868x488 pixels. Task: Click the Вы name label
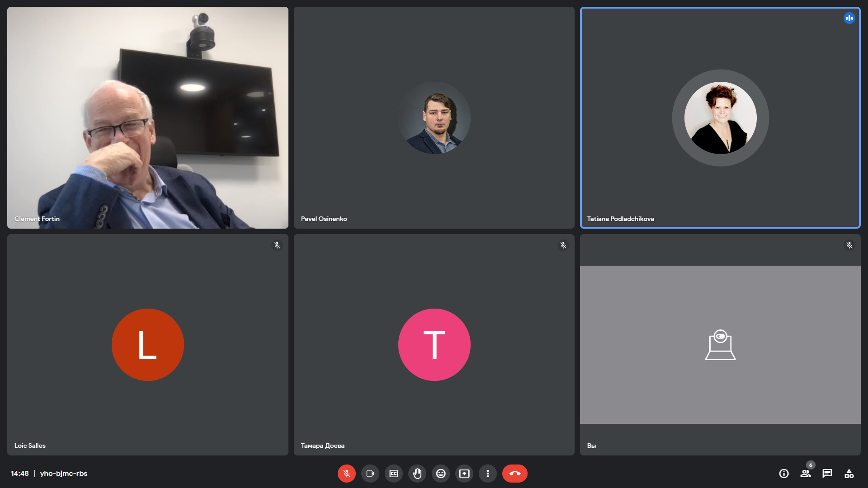tap(591, 446)
